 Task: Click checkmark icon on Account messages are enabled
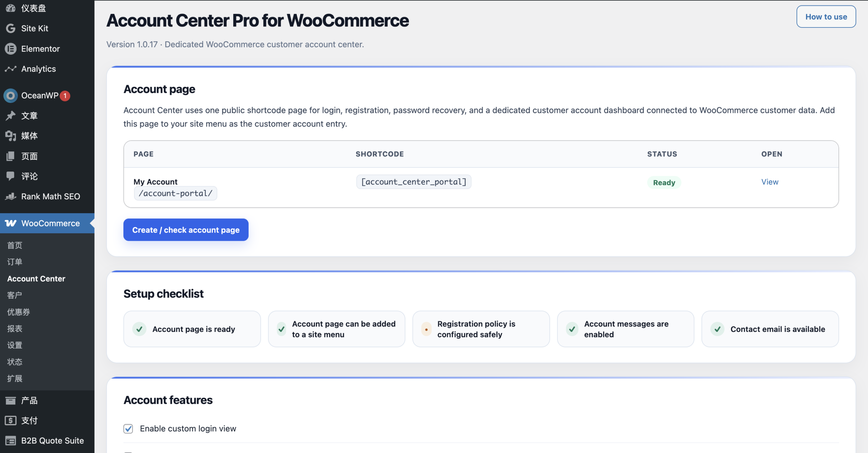coord(572,329)
